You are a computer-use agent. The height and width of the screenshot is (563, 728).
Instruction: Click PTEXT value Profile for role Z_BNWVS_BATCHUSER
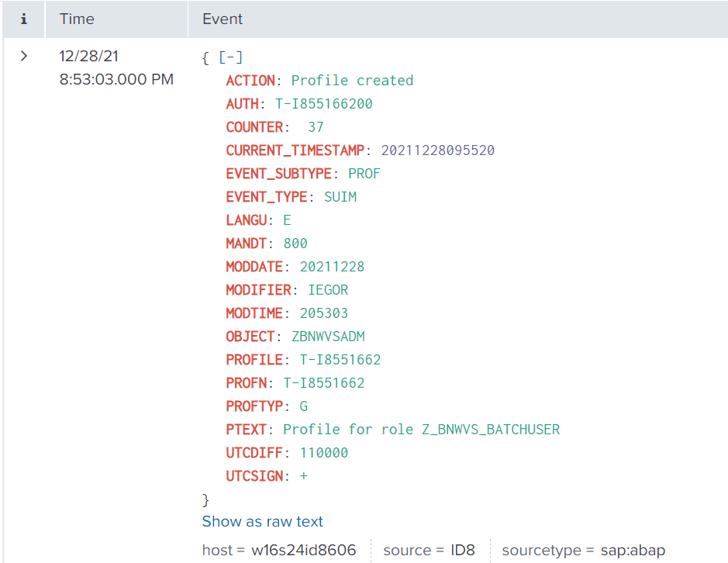click(421, 430)
